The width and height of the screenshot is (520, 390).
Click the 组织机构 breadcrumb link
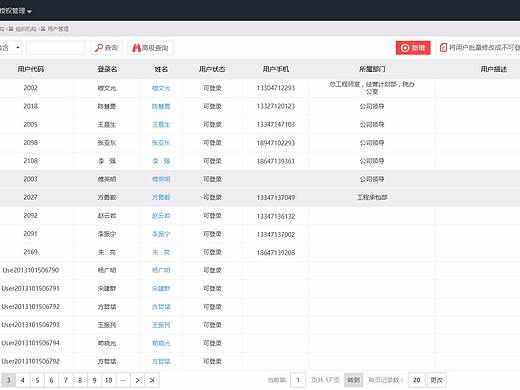[x=26, y=29]
